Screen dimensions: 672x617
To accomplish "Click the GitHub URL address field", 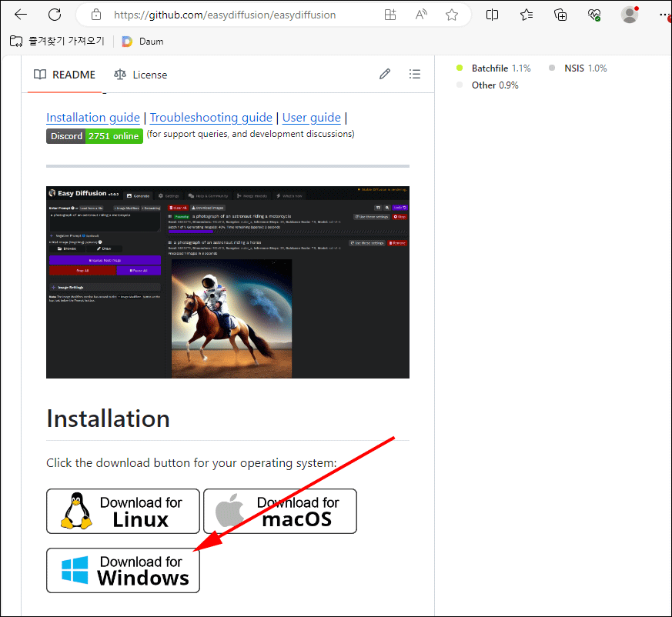I will pyautogui.click(x=225, y=15).
